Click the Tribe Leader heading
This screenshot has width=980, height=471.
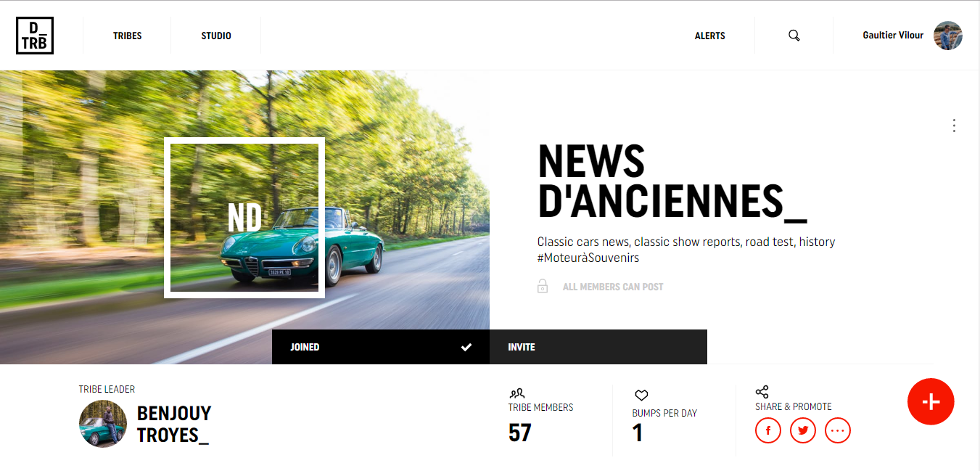[x=107, y=390]
